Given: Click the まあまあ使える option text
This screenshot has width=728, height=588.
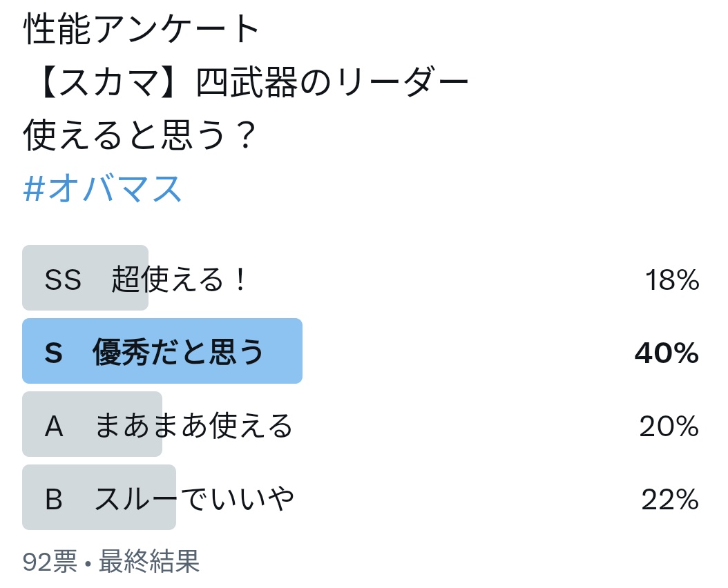Looking at the screenshot, I should tap(193, 426).
